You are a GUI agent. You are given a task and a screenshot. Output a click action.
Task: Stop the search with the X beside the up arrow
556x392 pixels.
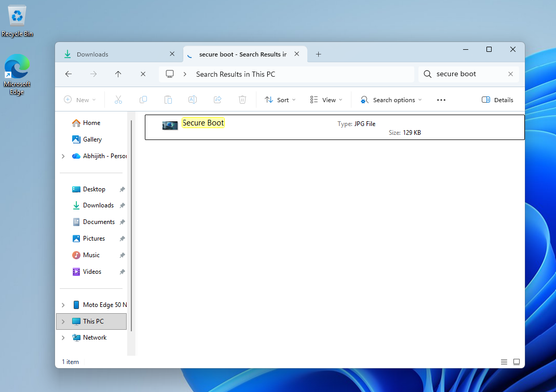[143, 74]
